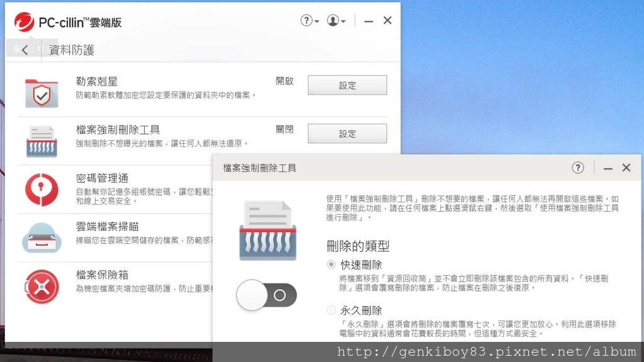Toggle the 檔案強制刪除工具 on/off switch
This screenshot has width=644, height=362.
coord(266,295)
